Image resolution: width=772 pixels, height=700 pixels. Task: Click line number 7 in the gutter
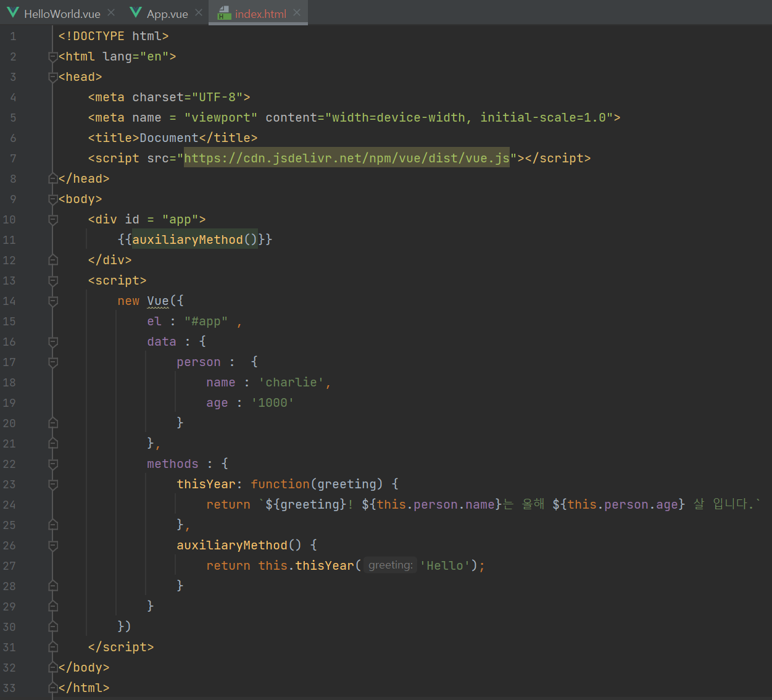(x=13, y=159)
